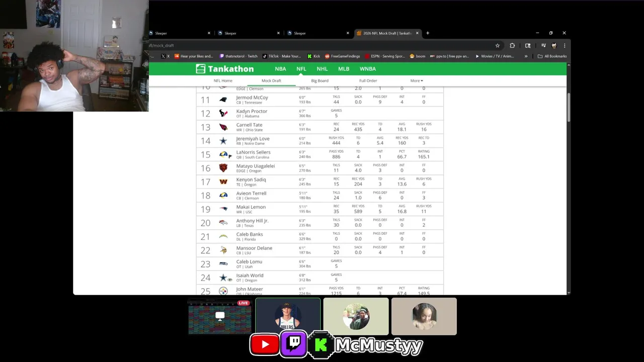The width and height of the screenshot is (644, 362).
Task: Close the 2026 NFL Mock Draft tab
Action: (417, 33)
